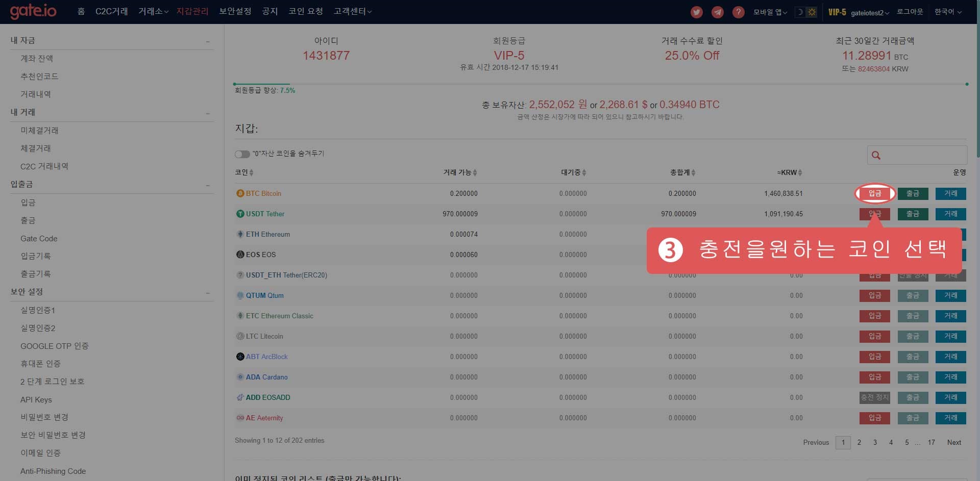This screenshot has height=481, width=980.
Task: Collapse the 내 거래 sidebar section
Action: 208,113
